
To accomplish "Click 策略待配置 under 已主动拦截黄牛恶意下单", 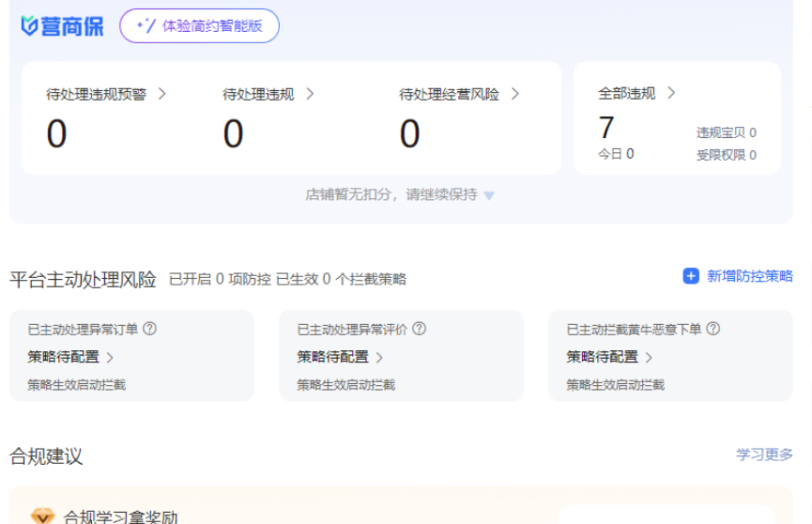I will coord(603,357).
